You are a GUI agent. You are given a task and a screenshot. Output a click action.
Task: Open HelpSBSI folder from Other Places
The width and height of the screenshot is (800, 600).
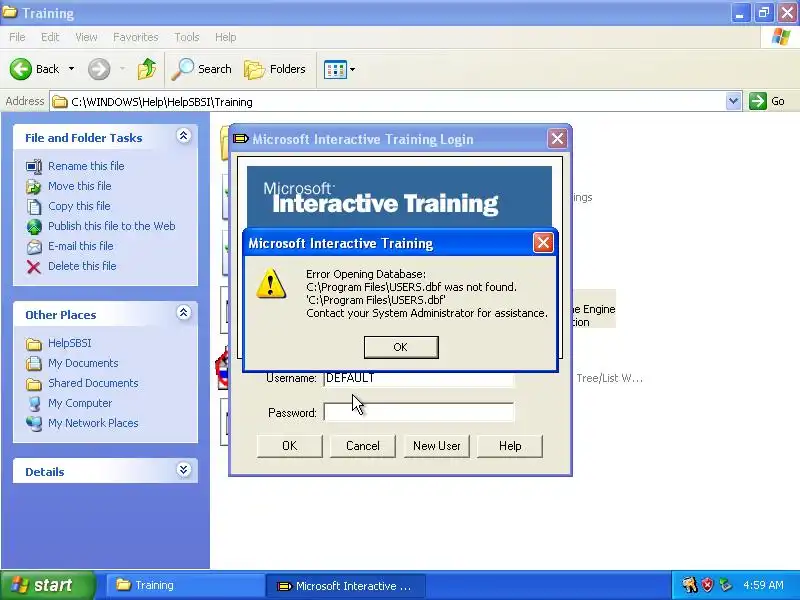coord(69,343)
